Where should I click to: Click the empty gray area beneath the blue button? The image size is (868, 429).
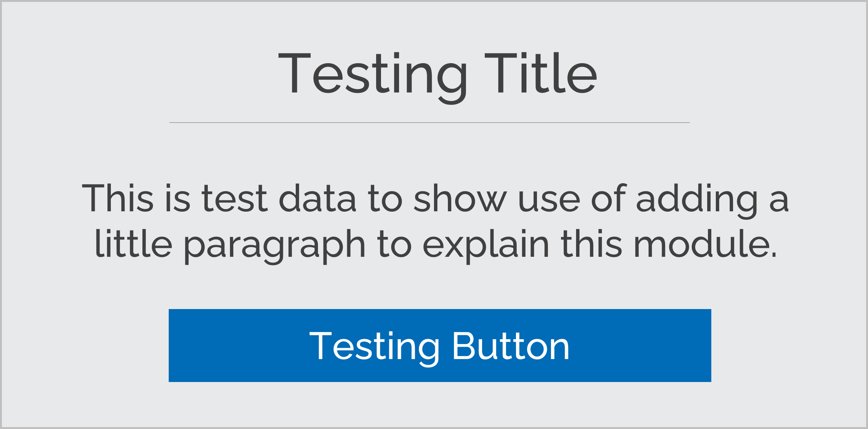440,404
